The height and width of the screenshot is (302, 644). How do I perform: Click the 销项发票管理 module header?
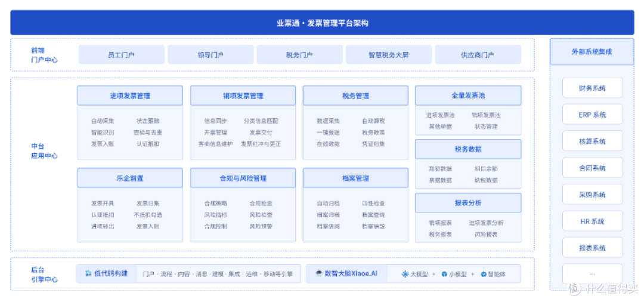[243, 95]
